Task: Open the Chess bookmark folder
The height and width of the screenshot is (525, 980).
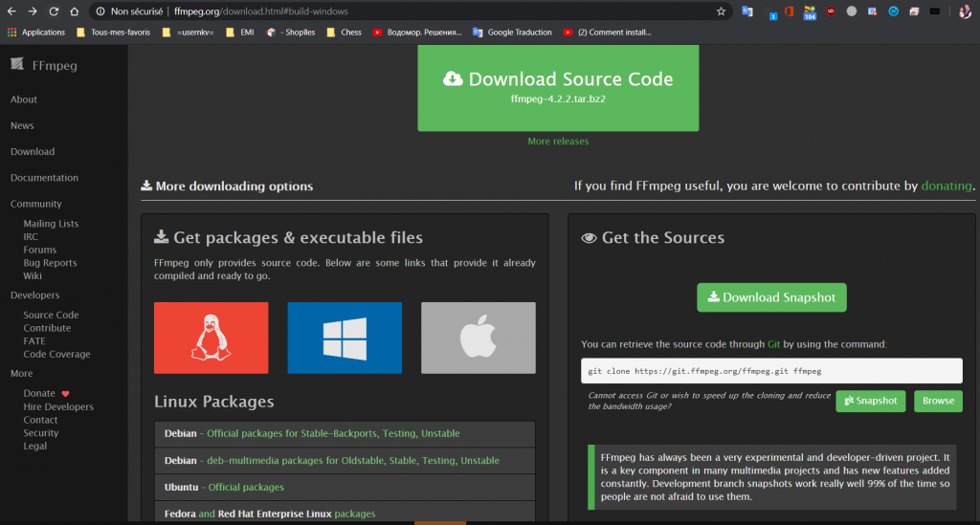Action: (345, 33)
